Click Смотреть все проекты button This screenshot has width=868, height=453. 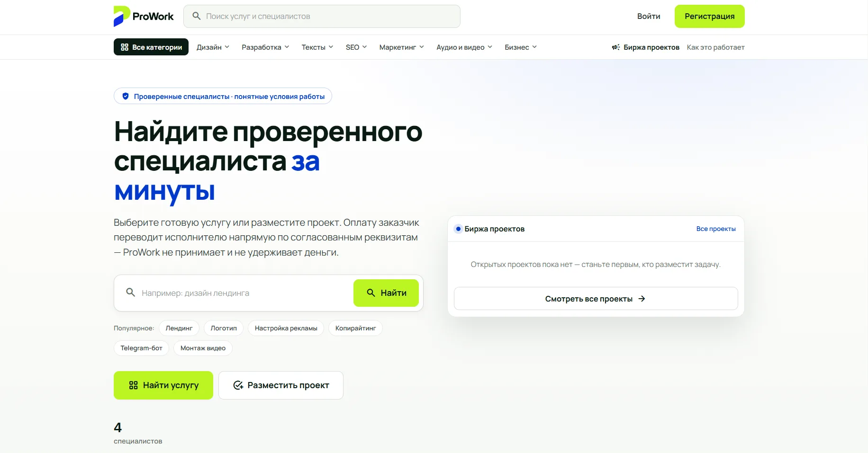pyautogui.click(x=596, y=299)
